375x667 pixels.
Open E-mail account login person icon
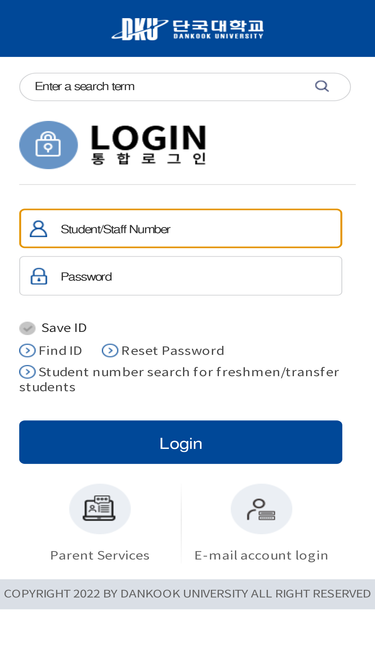(x=261, y=509)
